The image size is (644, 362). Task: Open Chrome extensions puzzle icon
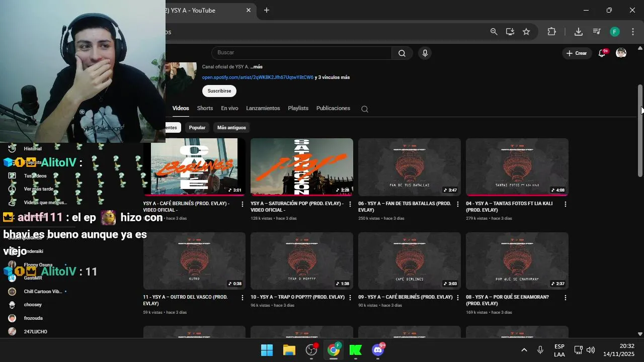(552, 32)
